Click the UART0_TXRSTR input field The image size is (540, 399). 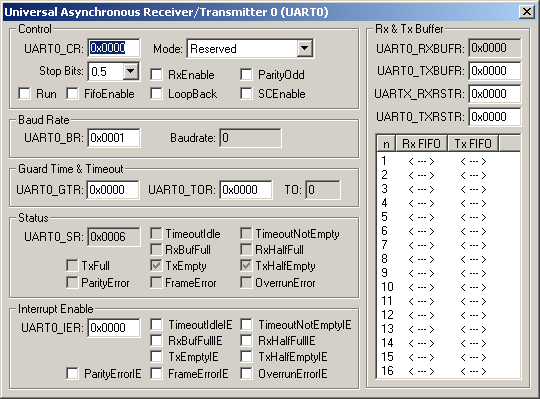(495, 117)
